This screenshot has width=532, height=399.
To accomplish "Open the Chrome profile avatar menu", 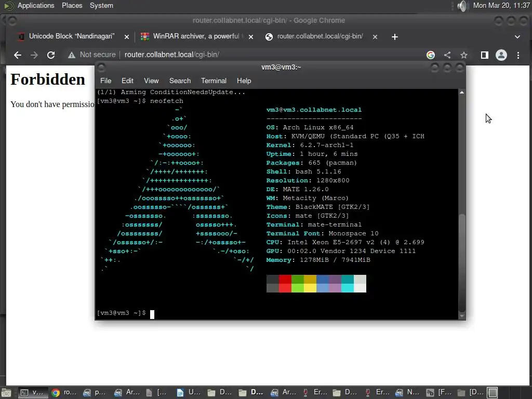I will 501,55.
